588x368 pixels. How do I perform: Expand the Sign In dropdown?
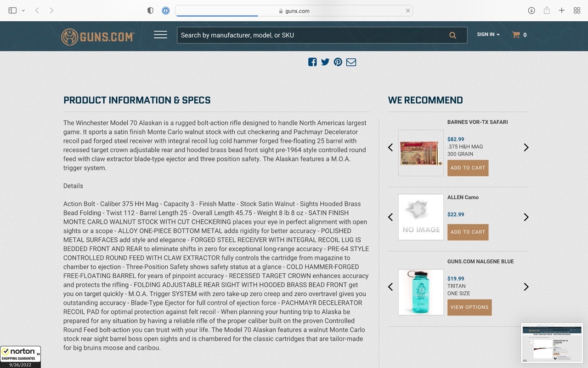(x=488, y=34)
